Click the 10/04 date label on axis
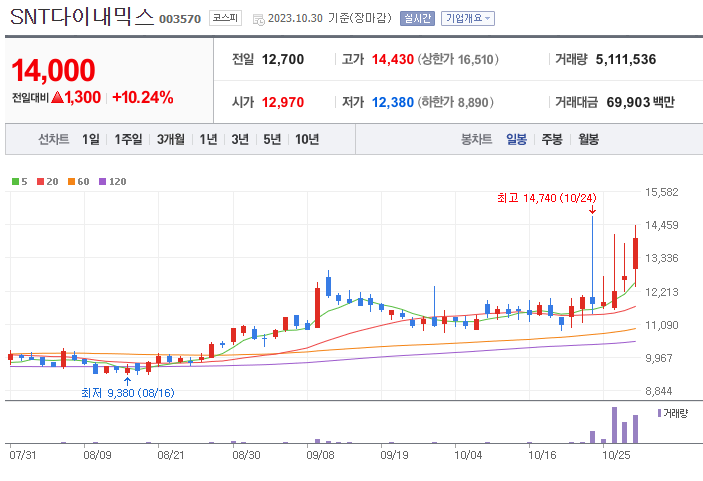The image size is (703, 481). point(468,455)
